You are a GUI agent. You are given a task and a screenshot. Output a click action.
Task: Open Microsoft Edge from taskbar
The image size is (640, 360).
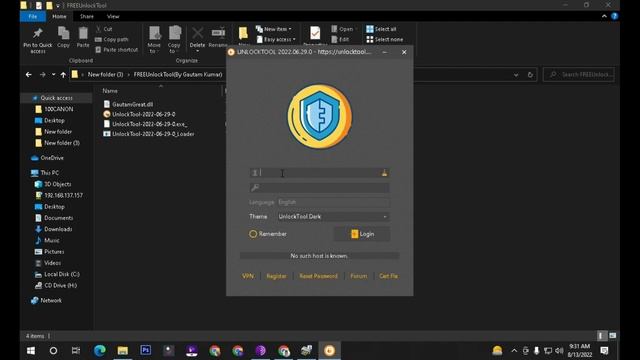pyautogui.click(x=100, y=351)
